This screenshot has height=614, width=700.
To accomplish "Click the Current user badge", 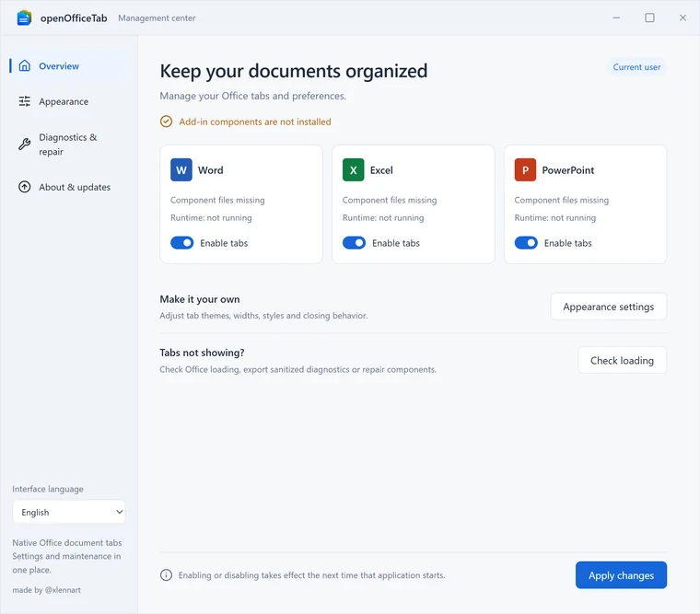I will [x=636, y=67].
